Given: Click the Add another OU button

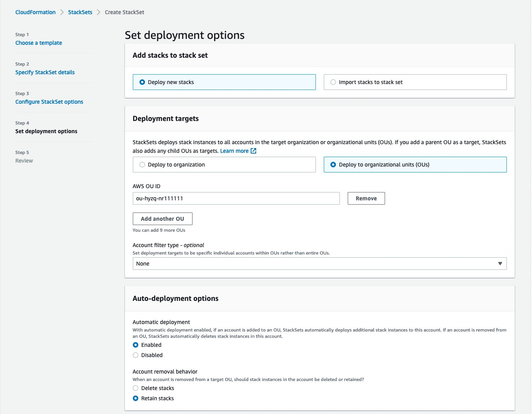Looking at the screenshot, I should click(x=162, y=219).
